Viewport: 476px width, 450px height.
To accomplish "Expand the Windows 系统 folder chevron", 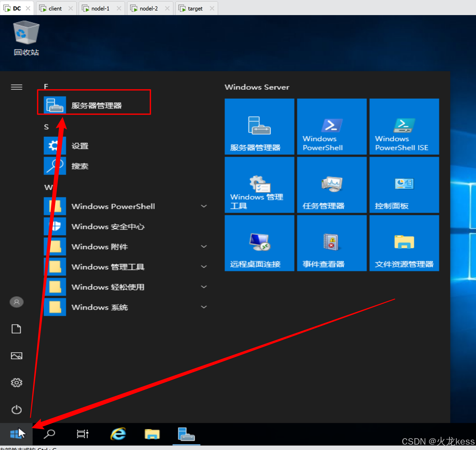I will [x=204, y=307].
